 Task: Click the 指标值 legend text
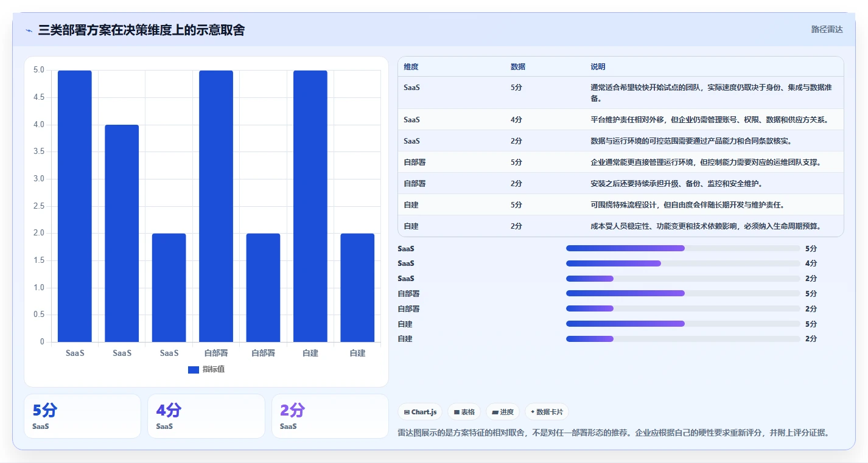click(214, 369)
